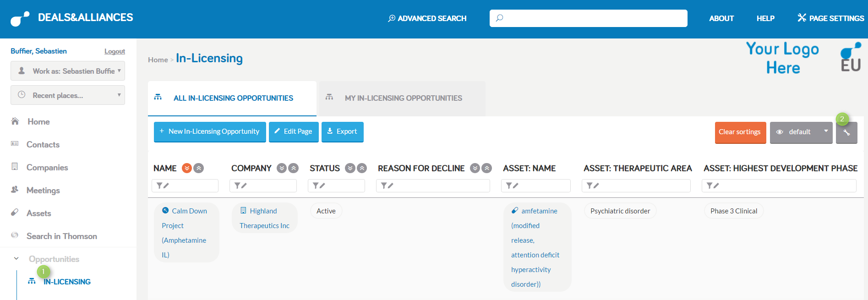Image resolution: width=868 pixels, height=300 pixels.
Task: Open Advanced Search
Action: pos(427,18)
